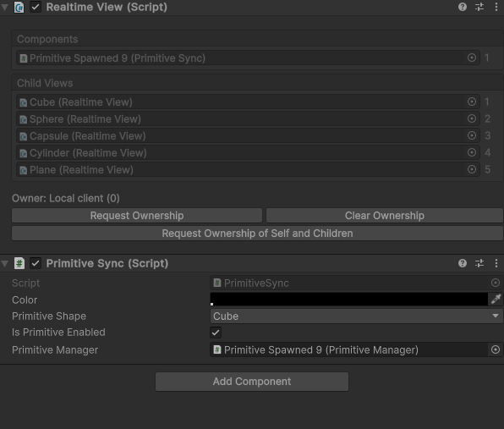Image resolution: width=504 pixels, height=429 pixels.
Task: Open help for Realtime View script
Action: pyautogui.click(x=463, y=7)
